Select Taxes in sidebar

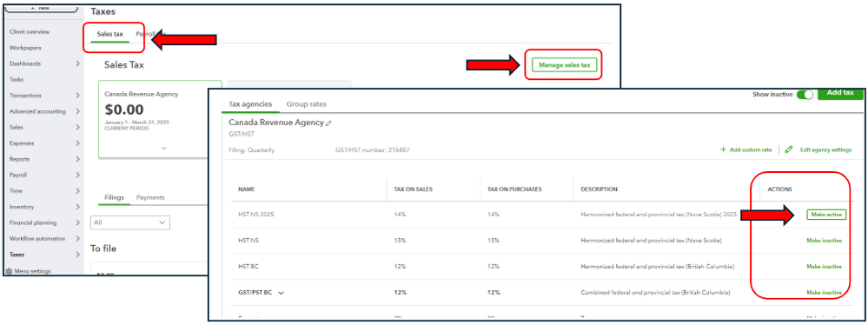(17, 255)
